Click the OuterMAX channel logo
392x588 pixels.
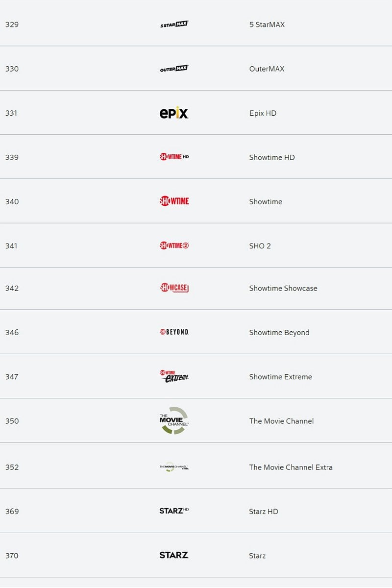174,69
